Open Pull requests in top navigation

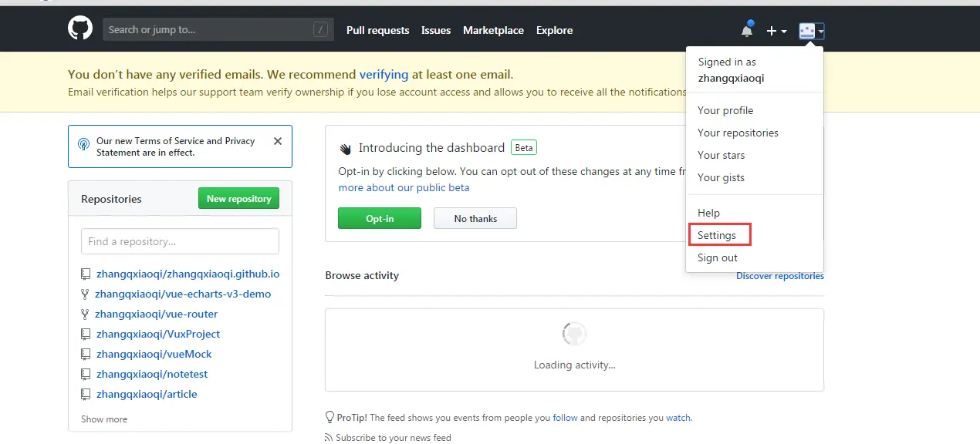coord(378,31)
